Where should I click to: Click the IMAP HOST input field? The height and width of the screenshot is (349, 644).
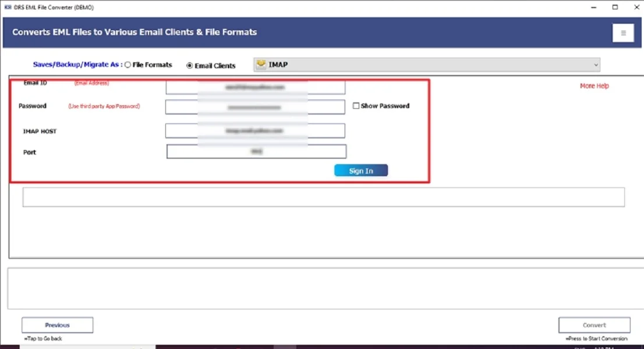[x=255, y=130]
